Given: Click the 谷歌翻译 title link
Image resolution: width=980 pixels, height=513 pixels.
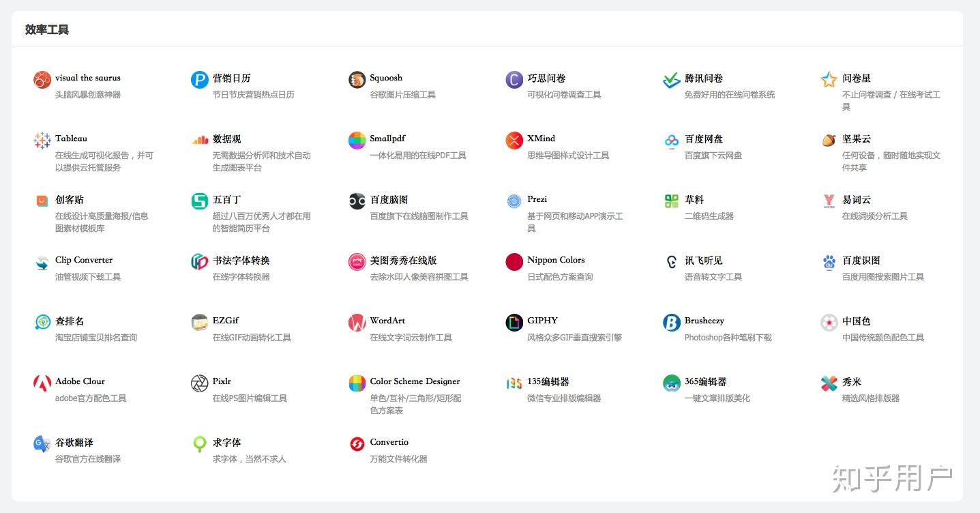Looking at the screenshot, I should pos(74,442).
